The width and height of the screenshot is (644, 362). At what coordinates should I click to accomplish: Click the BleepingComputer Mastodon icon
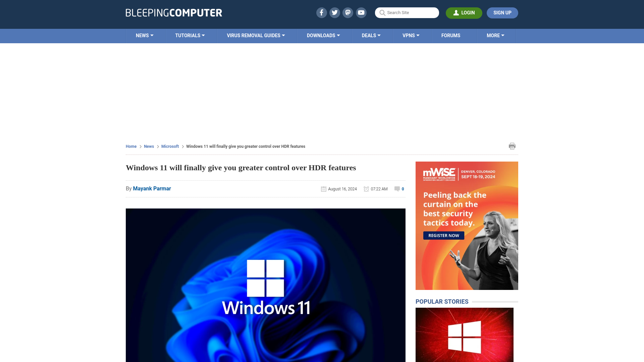[348, 12]
